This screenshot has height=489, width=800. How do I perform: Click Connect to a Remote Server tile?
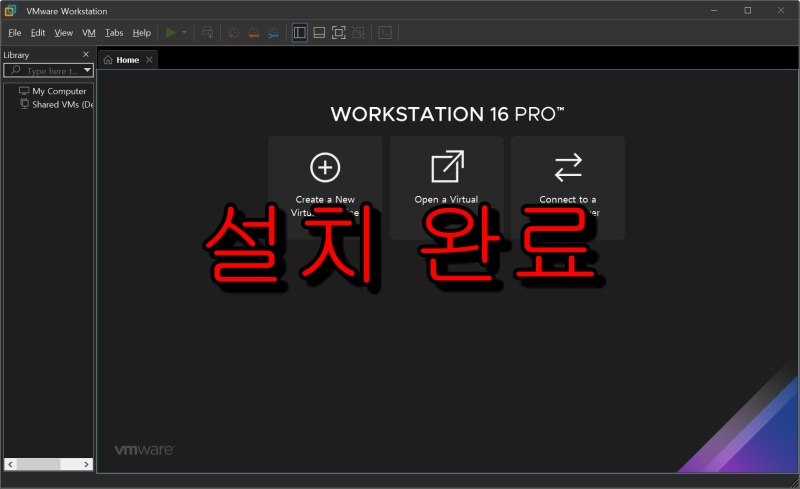tap(568, 187)
